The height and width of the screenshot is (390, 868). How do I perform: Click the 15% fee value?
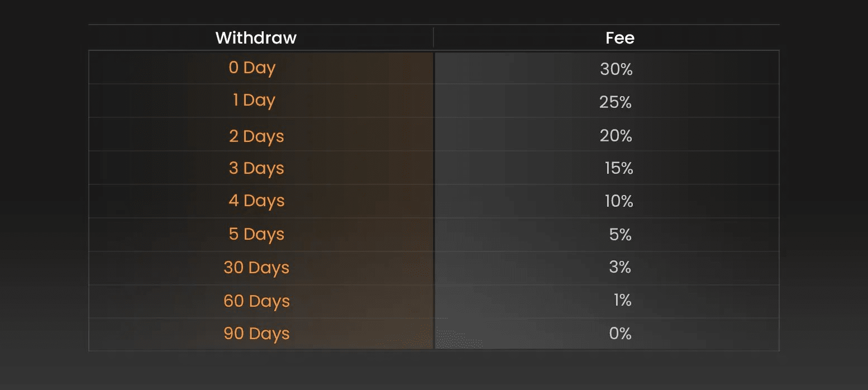pyautogui.click(x=619, y=168)
